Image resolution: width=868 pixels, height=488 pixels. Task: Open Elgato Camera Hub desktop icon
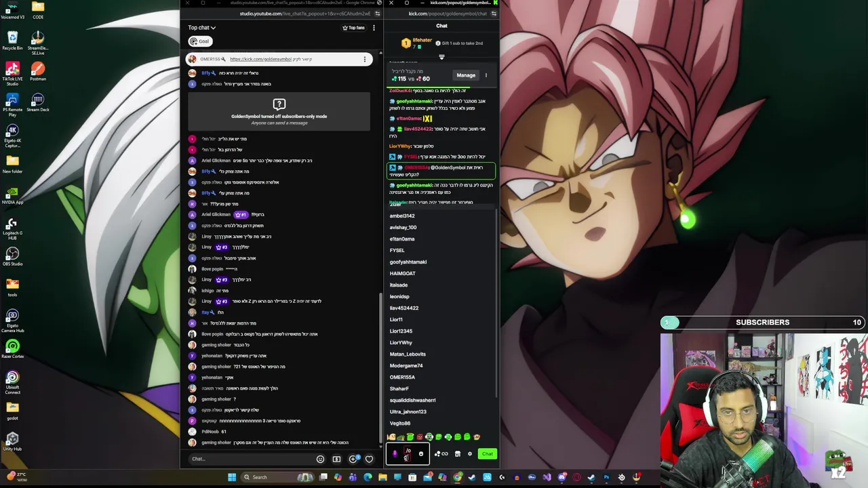click(12, 320)
